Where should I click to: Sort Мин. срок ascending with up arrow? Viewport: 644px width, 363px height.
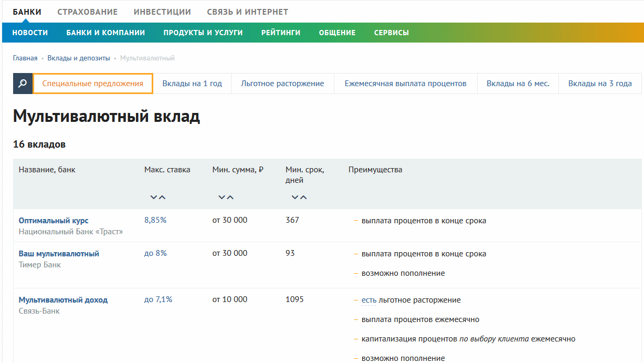coord(303,198)
